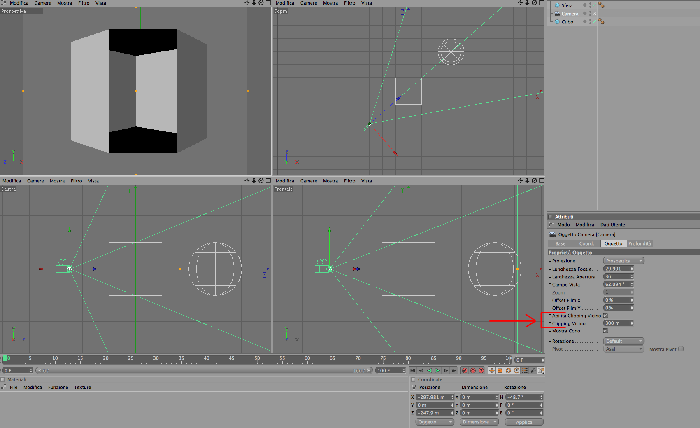Viewport: 700px width, 428px height.
Task: Click the move-view icon in the bottom-left viewport header
Action: click(247, 181)
